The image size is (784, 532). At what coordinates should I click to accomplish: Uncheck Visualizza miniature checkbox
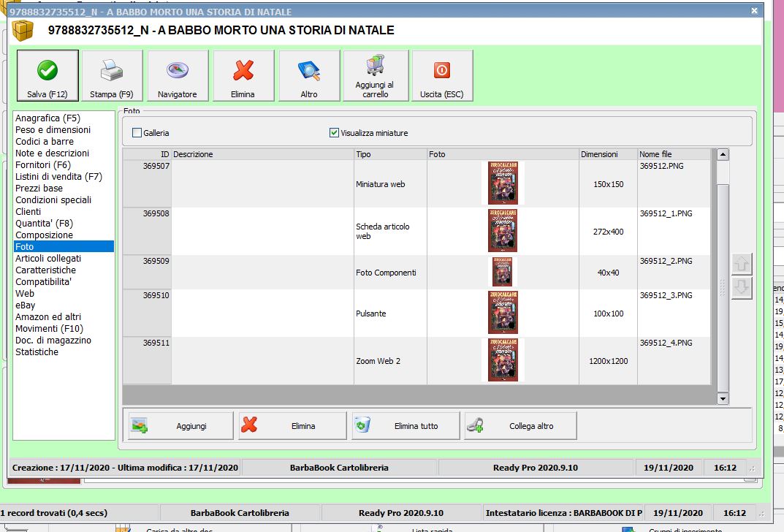[334, 133]
